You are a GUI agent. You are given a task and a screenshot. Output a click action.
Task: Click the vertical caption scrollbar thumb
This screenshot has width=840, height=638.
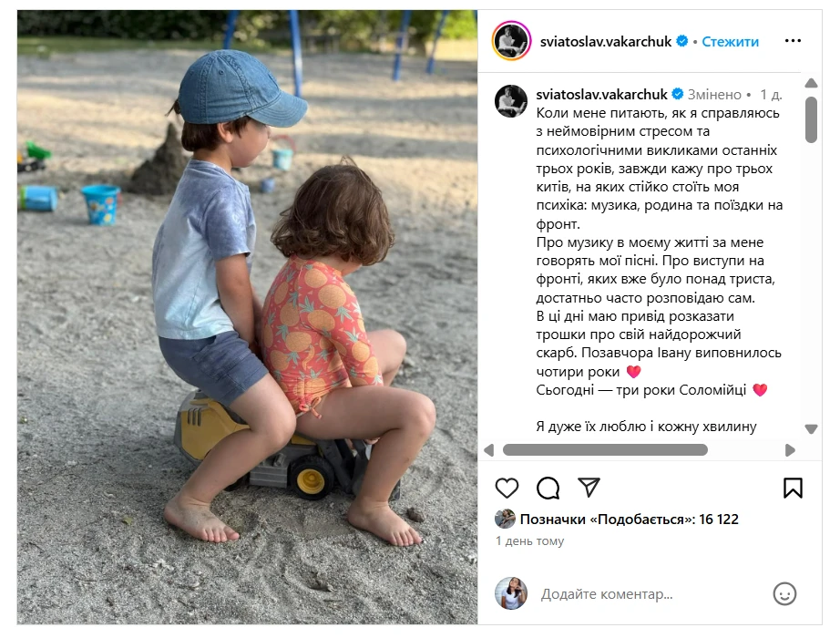coord(811,119)
